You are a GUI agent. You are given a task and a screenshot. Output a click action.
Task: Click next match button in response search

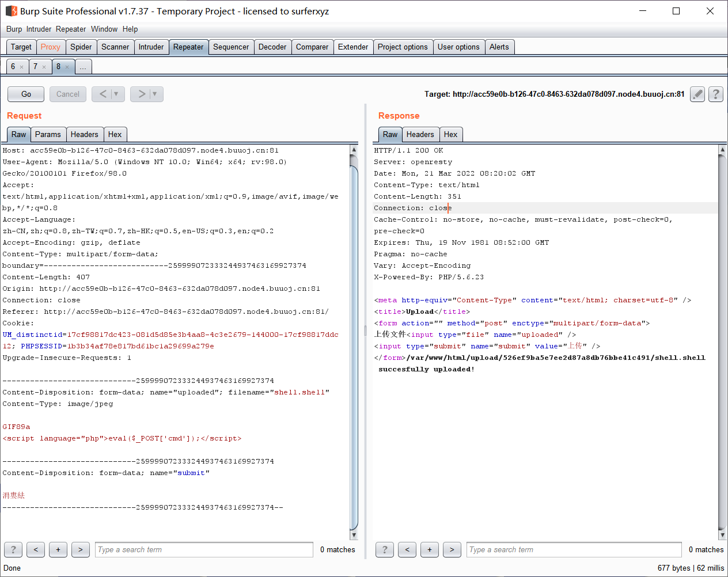pyautogui.click(x=452, y=549)
